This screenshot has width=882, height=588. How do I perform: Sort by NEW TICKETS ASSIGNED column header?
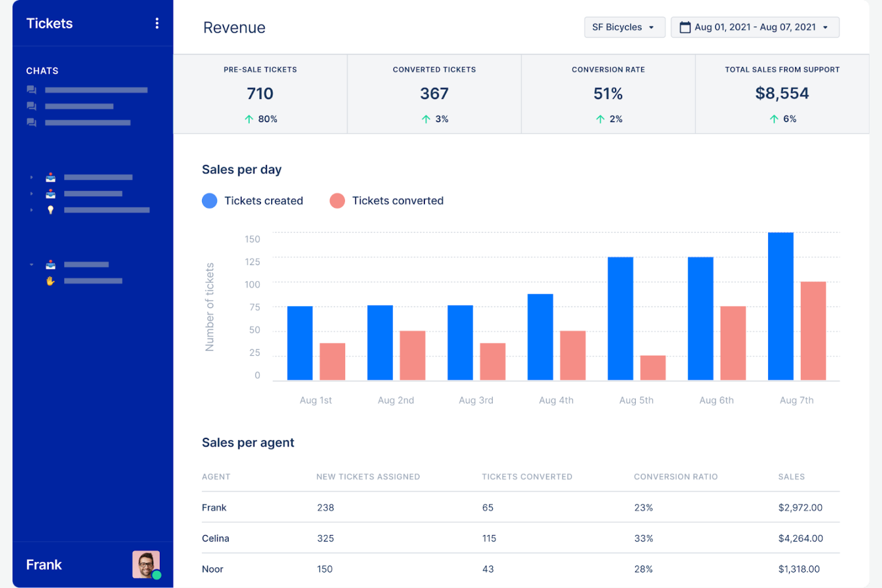368,477
